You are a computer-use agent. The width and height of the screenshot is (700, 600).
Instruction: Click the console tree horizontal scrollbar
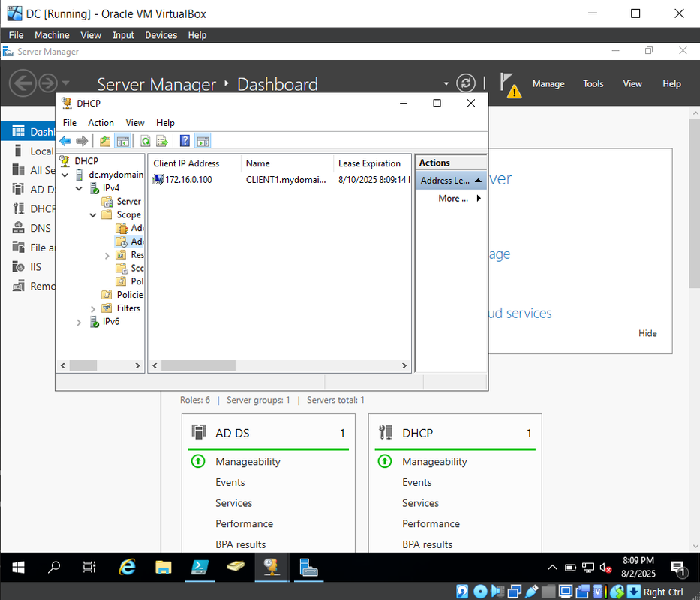(x=83, y=366)
